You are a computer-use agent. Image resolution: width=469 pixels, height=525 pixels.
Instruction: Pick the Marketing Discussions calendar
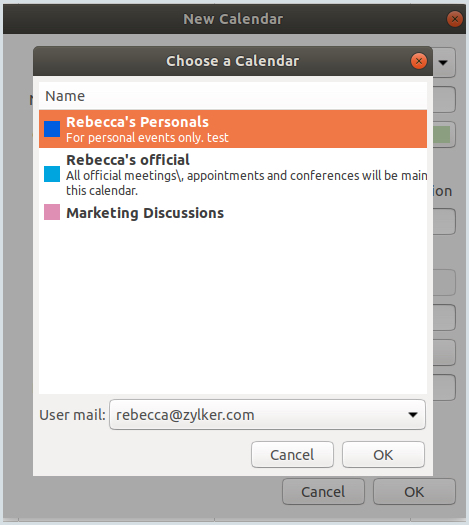[233, 213]
